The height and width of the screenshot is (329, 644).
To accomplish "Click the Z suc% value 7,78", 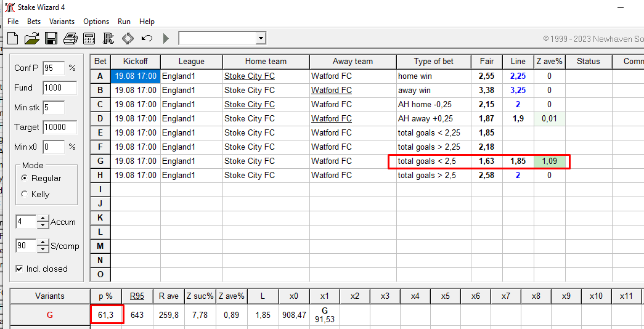I will [200, 315].
